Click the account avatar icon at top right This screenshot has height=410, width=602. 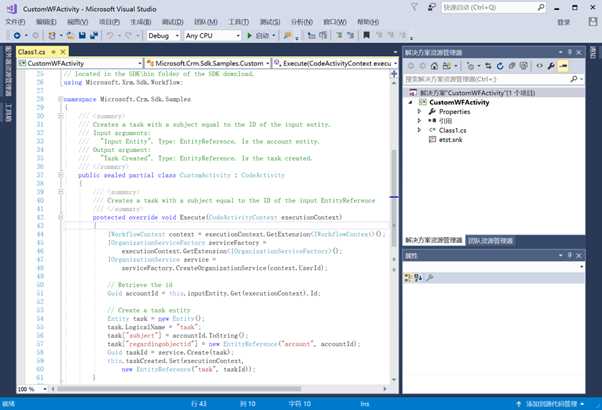point(592,22)
